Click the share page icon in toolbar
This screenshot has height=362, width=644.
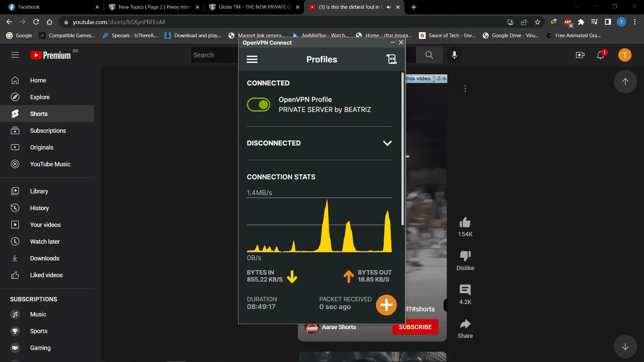coord(524,22)
